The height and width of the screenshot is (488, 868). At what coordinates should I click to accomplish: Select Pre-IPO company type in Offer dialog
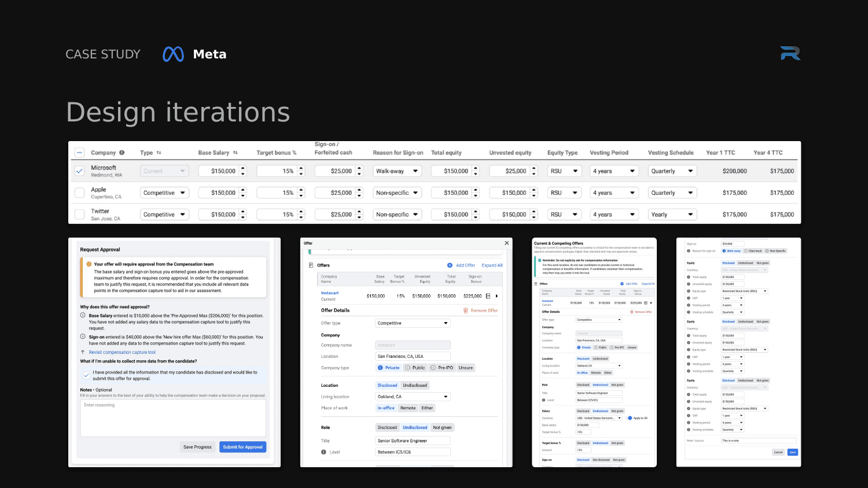442,368
